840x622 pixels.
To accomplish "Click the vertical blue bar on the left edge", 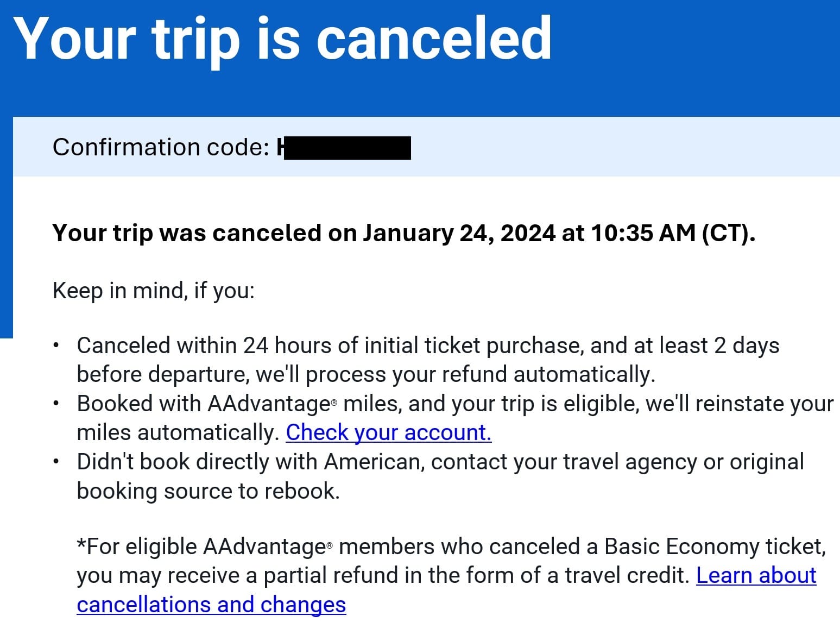I will (x=6, y=227).
